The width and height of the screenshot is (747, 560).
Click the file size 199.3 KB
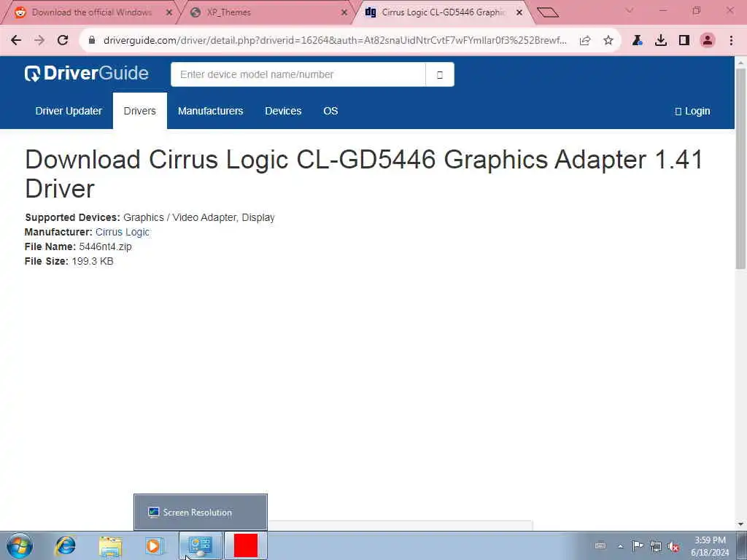(93, 262)
